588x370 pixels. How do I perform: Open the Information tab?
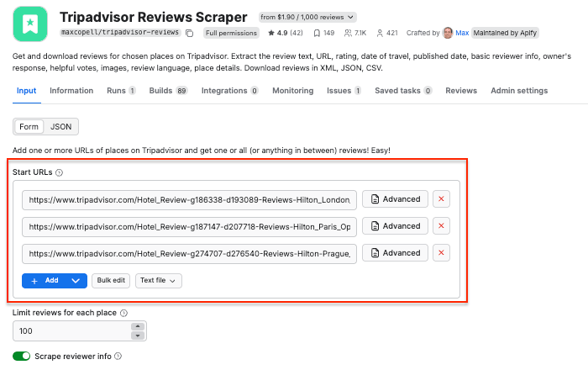coord(71,91)
